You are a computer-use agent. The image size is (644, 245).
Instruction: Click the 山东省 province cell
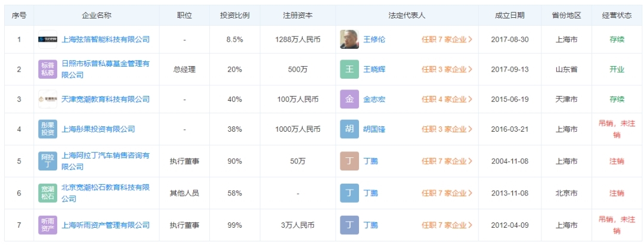[x=566, y=69]
